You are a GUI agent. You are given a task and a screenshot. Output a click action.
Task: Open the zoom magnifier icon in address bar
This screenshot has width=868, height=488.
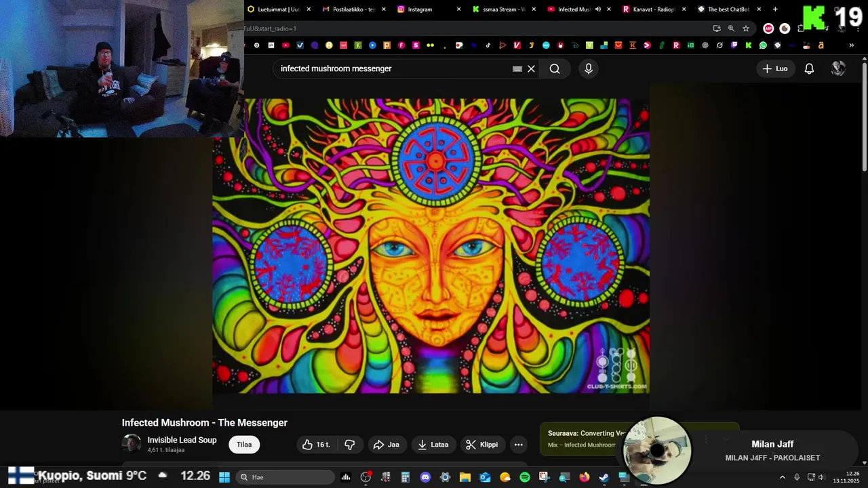click(x=731, y=28)
